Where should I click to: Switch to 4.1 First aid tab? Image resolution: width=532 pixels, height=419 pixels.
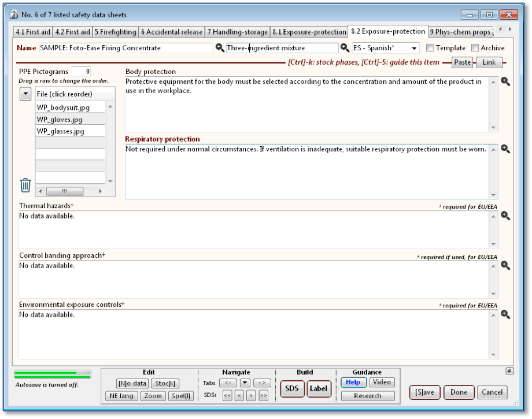[x=33, y=32]
